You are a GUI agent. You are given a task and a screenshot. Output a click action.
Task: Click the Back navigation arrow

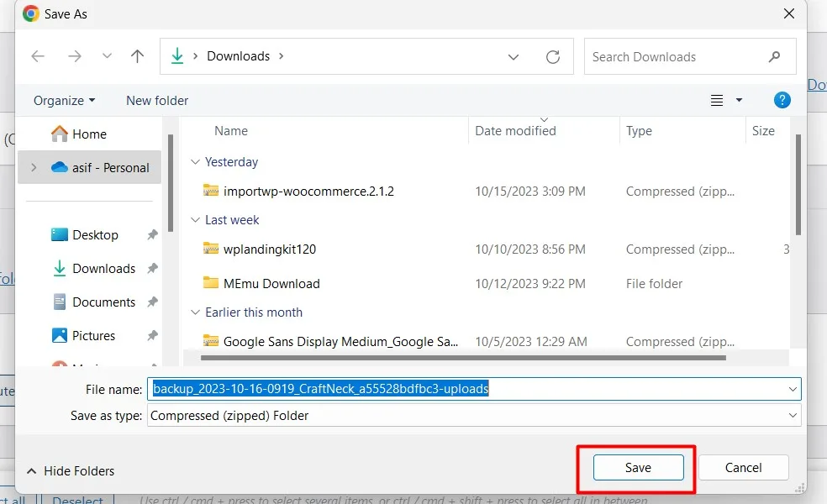coord(38,56)
